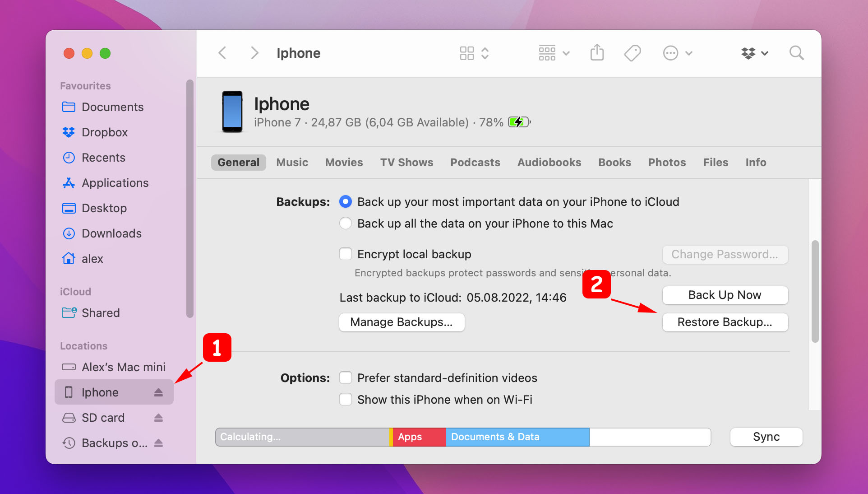Switch to the Info tab

(756, 162)
